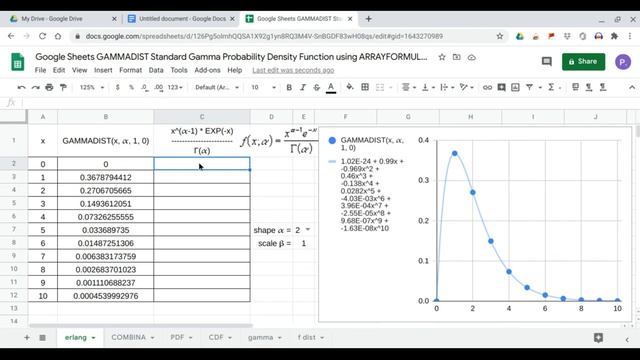Open the Help menu
Screen dimensions: 640x360
click(235, 70)
